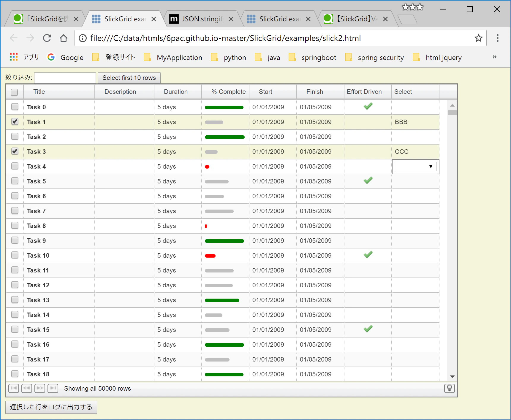This screenshot has width=511, height=420.
Task: Open the java bookmarks folder
Action: point(267,57)
